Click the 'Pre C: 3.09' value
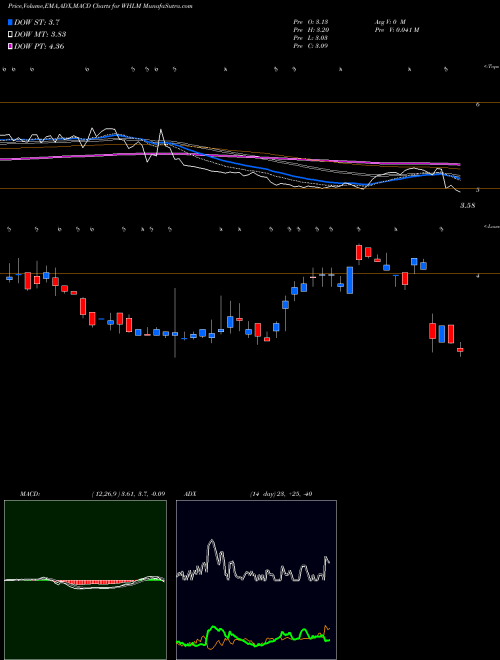Viewport: 500px width, 660px height. [x=311, y=46]
